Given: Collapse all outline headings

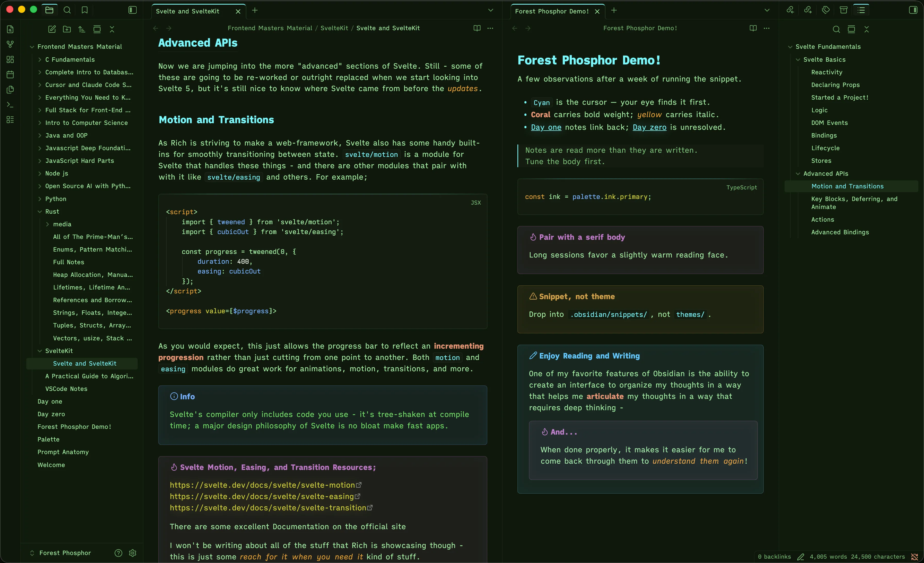Looking at the screenshot, I should coord(867,29).
